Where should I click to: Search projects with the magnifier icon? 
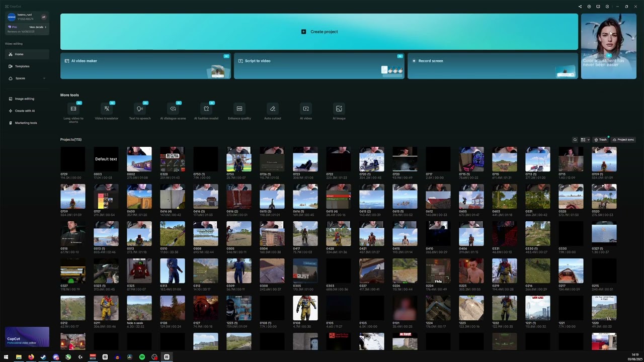(575, 140)
